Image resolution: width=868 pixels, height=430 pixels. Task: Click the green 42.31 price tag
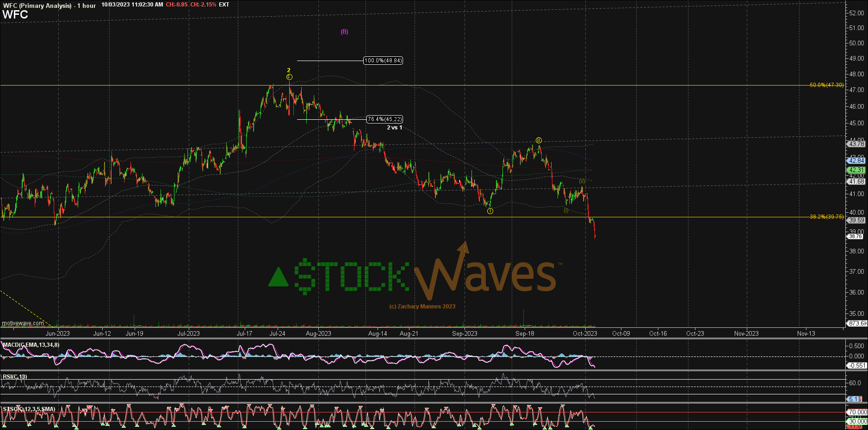pyautogui.click(x=856, y=170)
